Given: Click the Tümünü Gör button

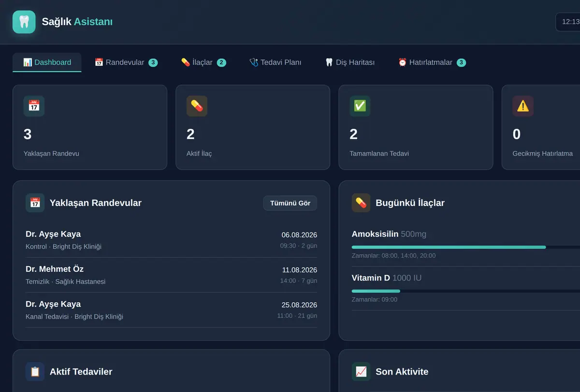Looking at the screenshot, I should [x=290, y=203].
